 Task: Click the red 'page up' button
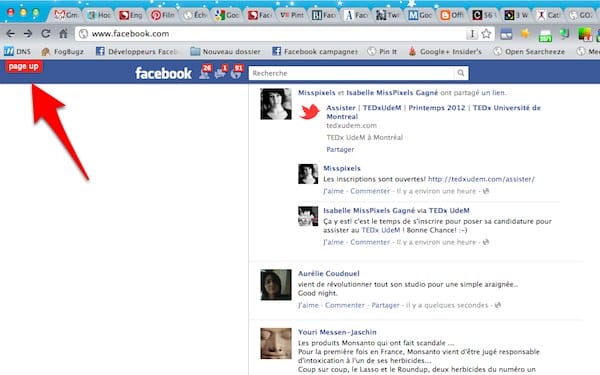[x=23, y=67]
